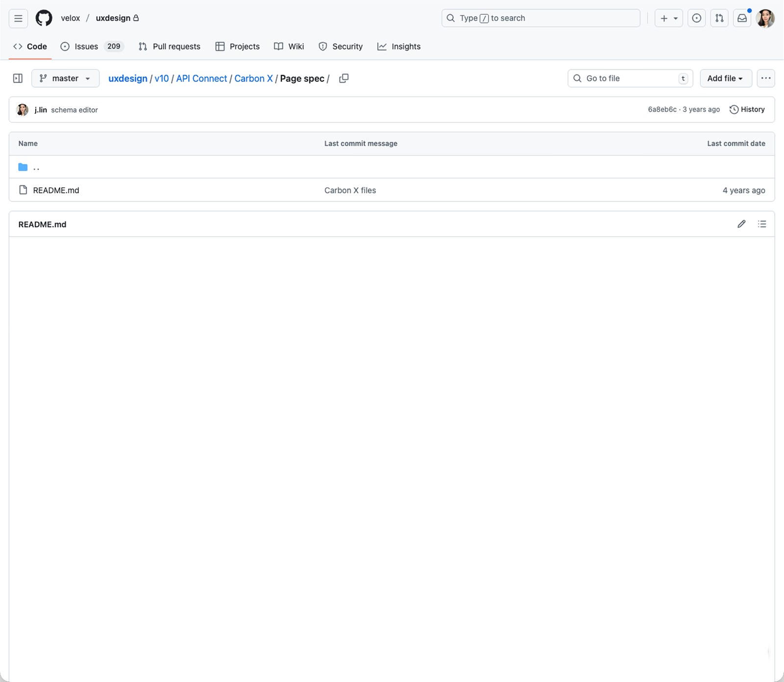
Task: Expand the file tree side panel
Action: coord(18,78)
